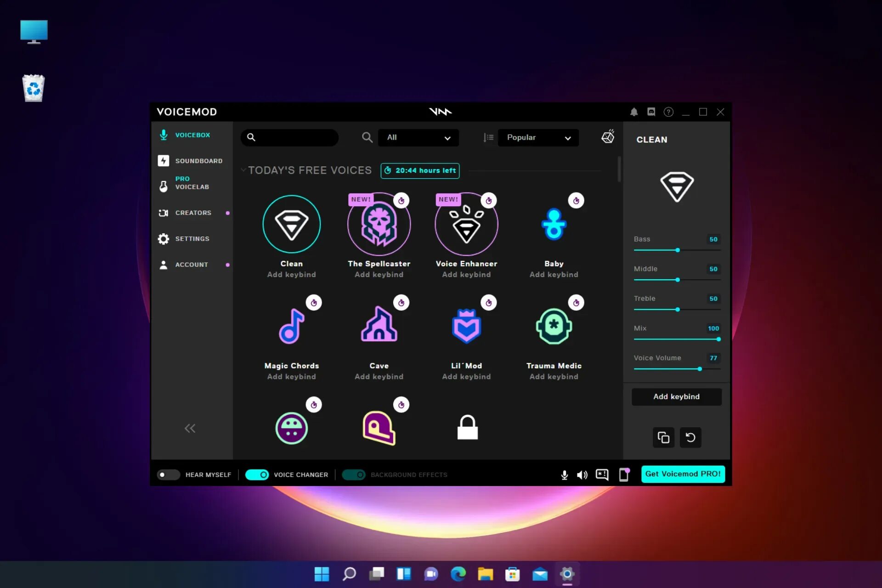Open Voicemod Settings
The height and width of the screenshot is (588, 882).
click(x=192, y=238)
